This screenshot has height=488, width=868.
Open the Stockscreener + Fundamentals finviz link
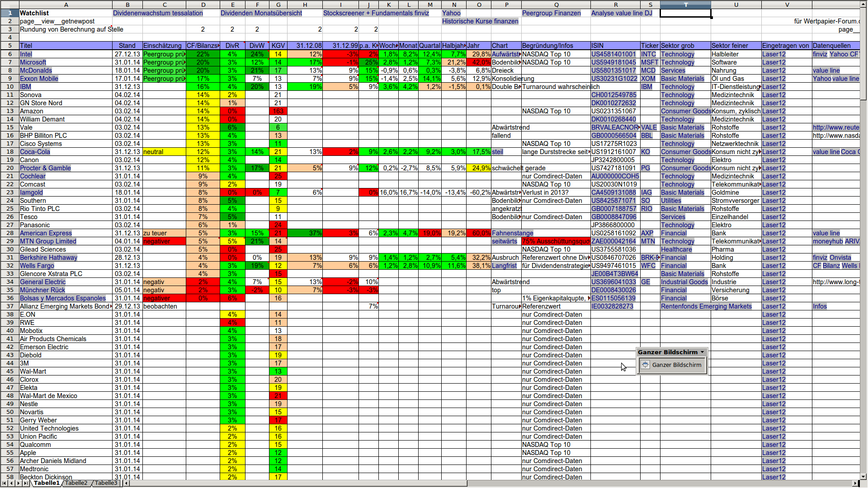[x=376, y=13]
